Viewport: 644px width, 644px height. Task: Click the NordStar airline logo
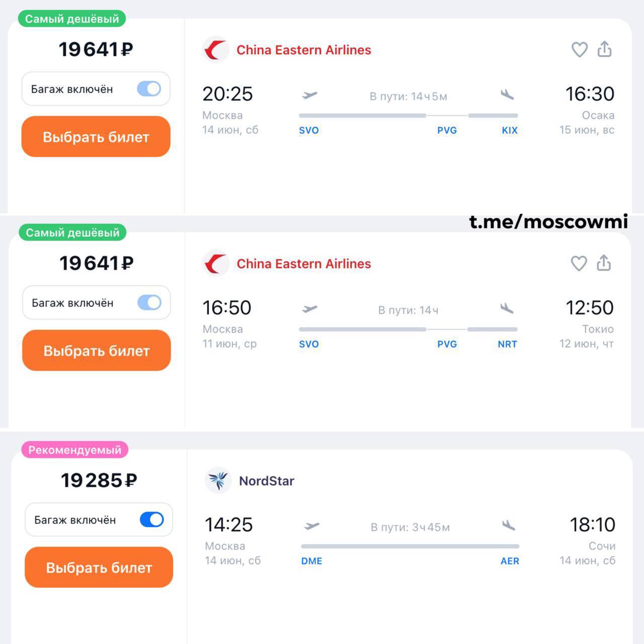(x=218, y=480)
